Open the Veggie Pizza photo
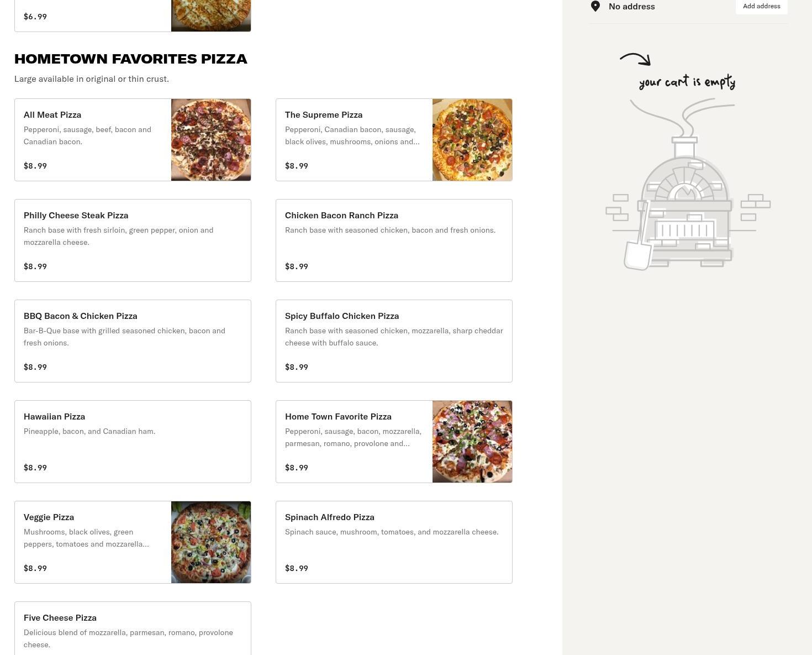 pyautogui.click(x=211, y=542)
